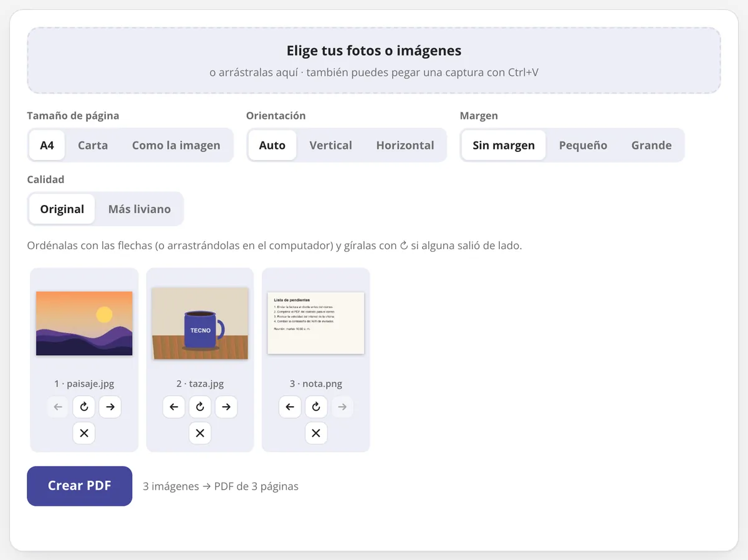
Task: Click the 'o arrástralas aquí' subtitle text
Action: (x=374, y=72)
